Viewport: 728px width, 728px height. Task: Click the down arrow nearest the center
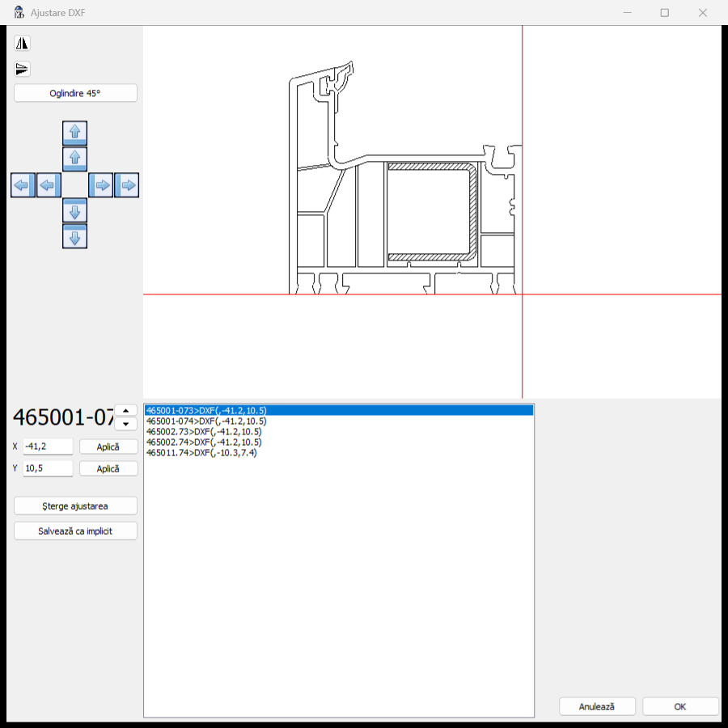click(74, 211)
